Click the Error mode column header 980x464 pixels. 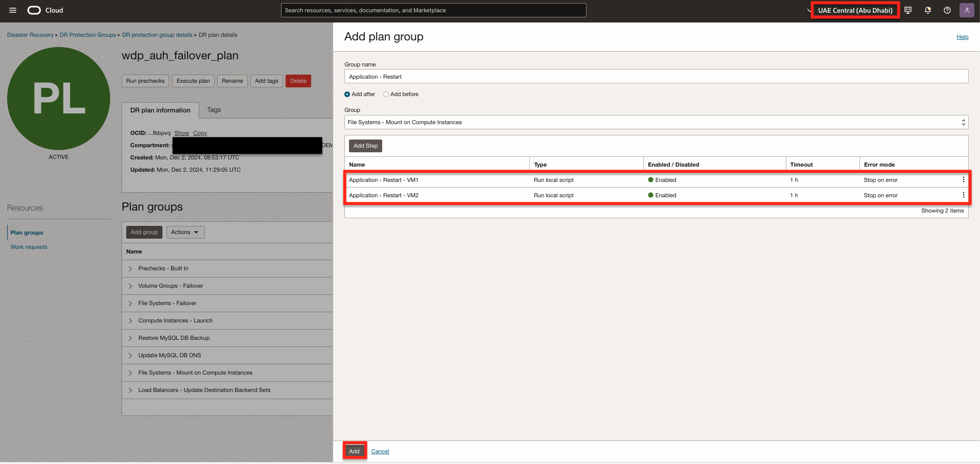point(879,165)
